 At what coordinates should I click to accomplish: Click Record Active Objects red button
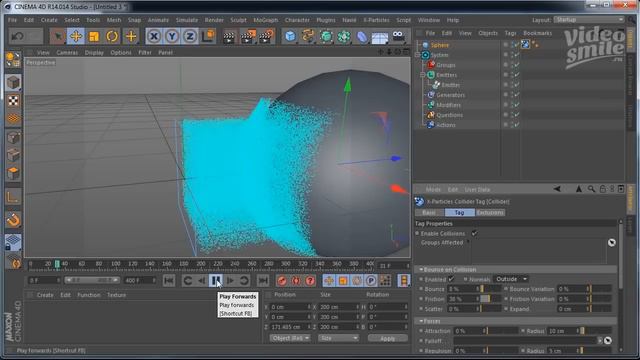[282, 280]
